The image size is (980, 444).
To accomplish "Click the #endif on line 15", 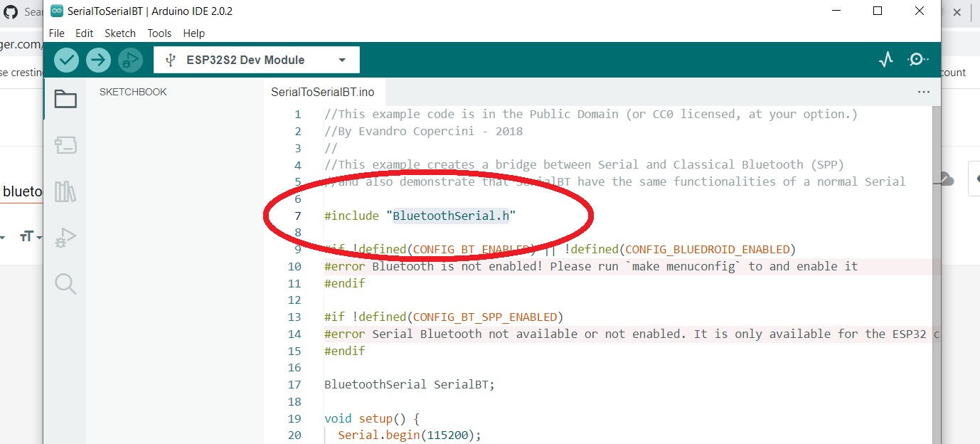I will (344, 351).
